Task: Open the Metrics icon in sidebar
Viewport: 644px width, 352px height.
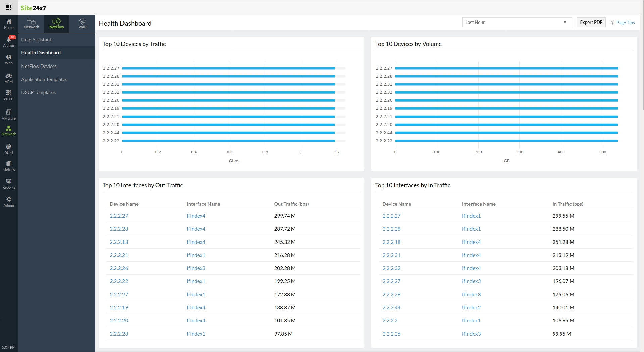Action: click(9, 166)
